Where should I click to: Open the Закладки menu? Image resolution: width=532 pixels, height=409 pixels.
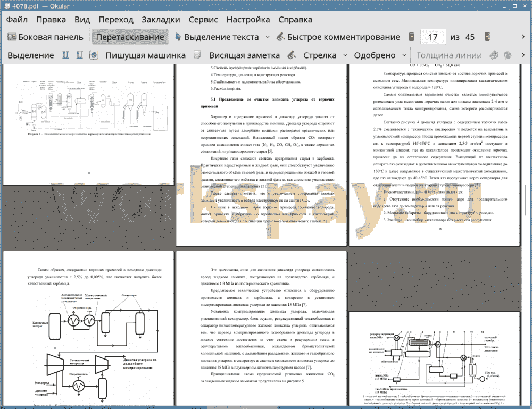tap(161, 20)
